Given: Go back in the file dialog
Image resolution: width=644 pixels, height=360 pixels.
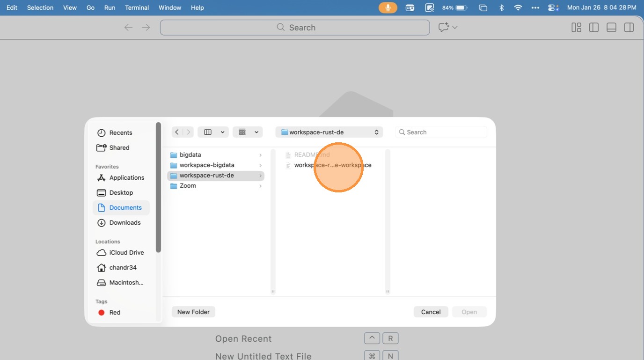Looking at the screenshot, I should (x=177, y=132).
